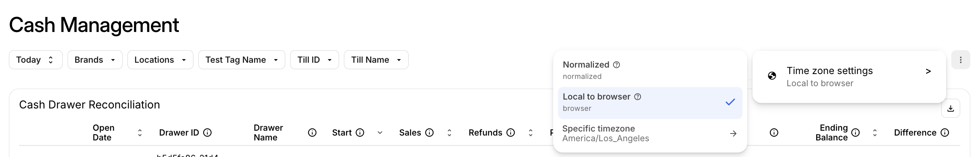
Task: Expand the Locations filter dropdown
Action: click(160, 60)
